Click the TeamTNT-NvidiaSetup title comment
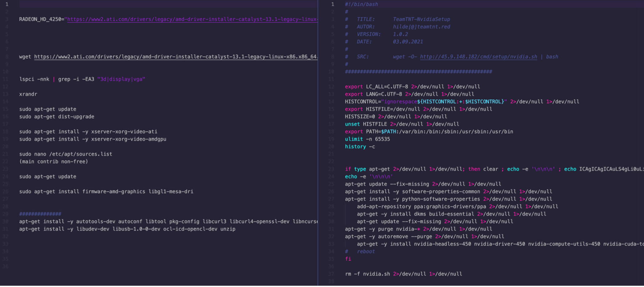Viewport: 644px width, 287px height. (421, 19)
